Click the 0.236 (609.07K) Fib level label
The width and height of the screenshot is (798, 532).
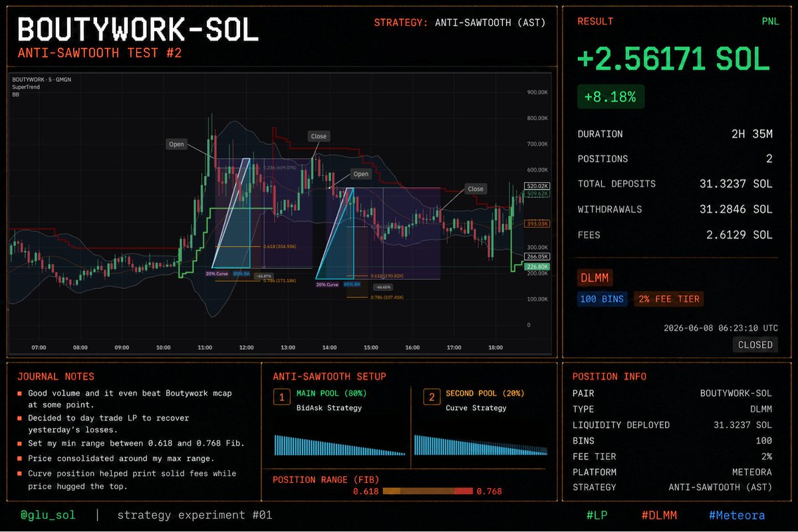tap(281, 168)
